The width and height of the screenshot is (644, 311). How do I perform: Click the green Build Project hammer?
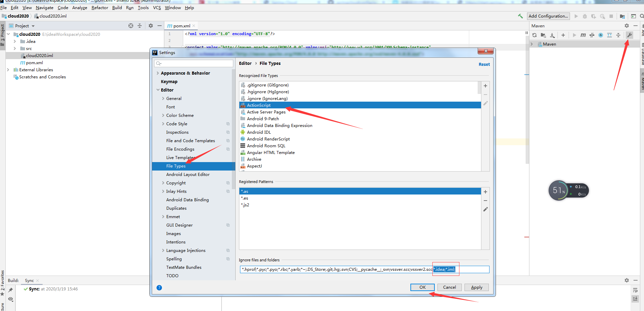pos(520,16)
